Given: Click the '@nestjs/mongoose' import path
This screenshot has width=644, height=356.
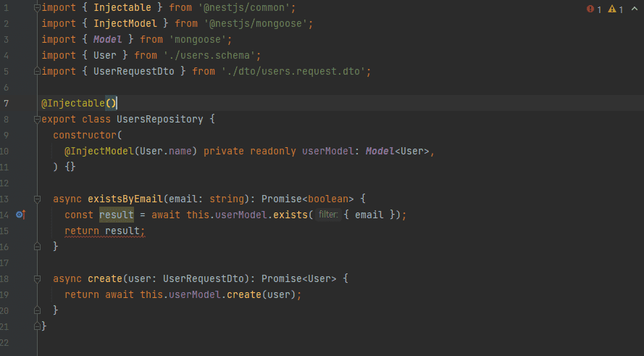Looking at the screenshot, I should click(256, 24).
